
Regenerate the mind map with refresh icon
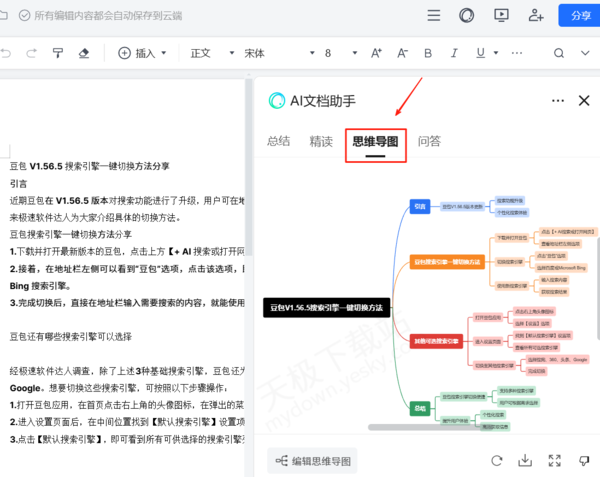click(497, 461)
